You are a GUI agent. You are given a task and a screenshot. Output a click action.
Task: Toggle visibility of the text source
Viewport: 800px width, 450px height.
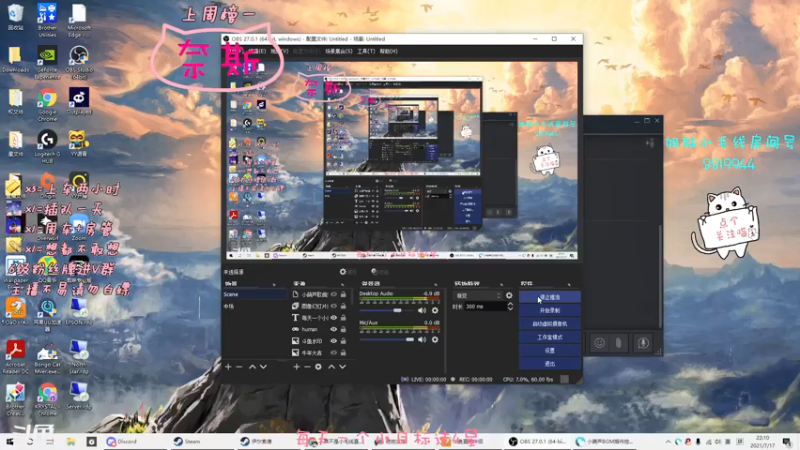tap(334, 318)
